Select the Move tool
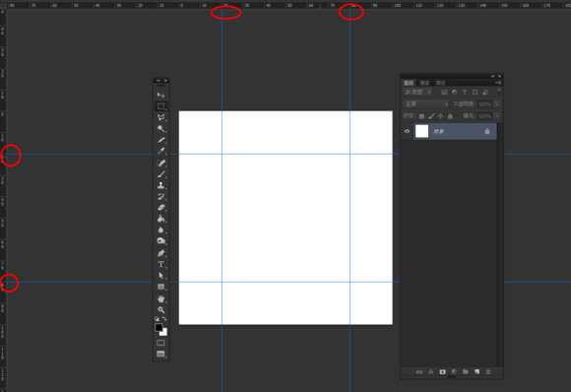 pos(160,96)
